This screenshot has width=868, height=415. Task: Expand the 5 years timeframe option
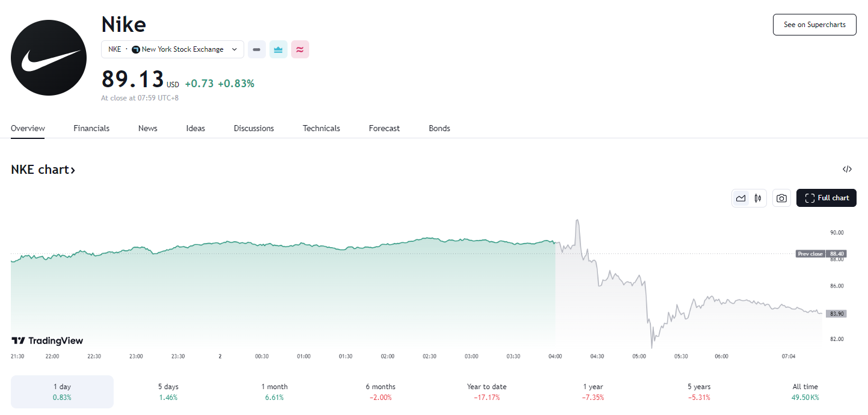point(698,392)
